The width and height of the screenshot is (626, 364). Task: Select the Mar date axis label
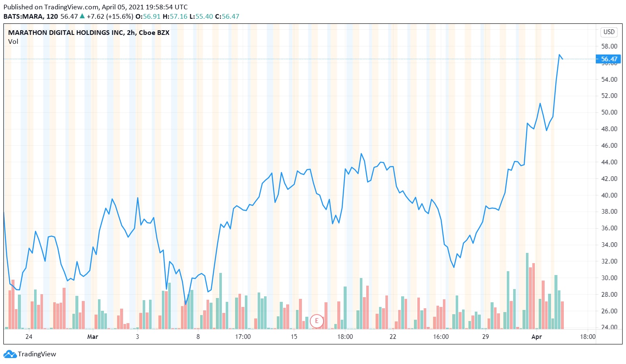tap(92, 337)
